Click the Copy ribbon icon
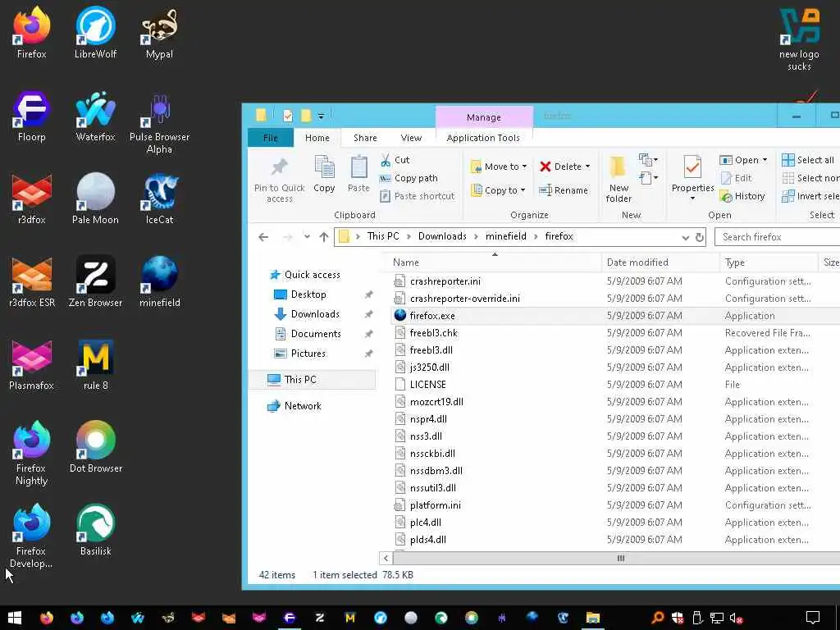Image resolution: width=840 pixels, height=630 pixels. point(324,174)
